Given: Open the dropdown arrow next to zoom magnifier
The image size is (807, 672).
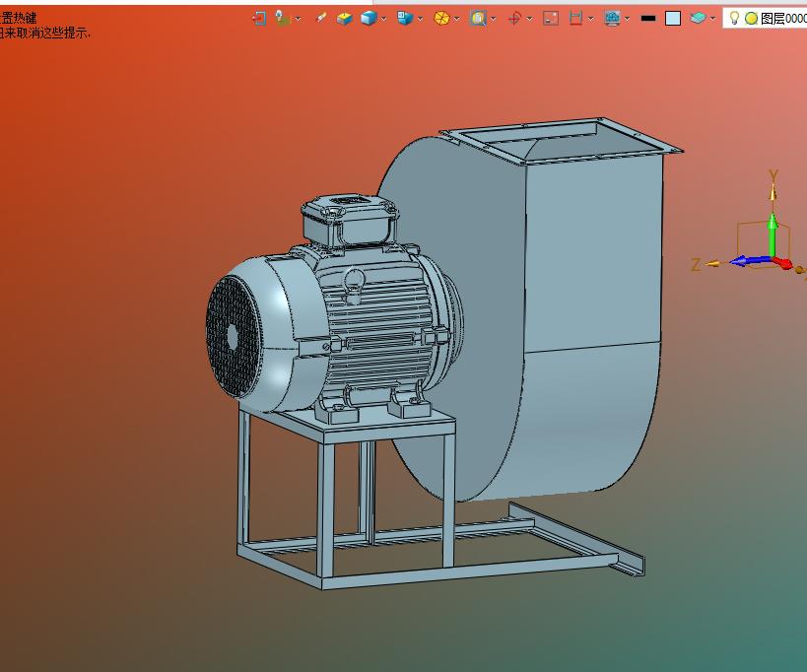Looking at the screenshot, I should pyautogui.click(x=493, y=18).
